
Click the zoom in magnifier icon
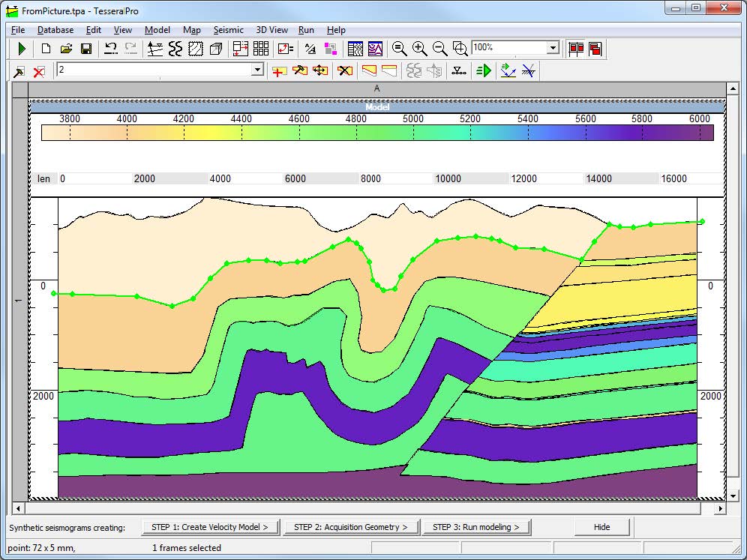click(420, 49)
